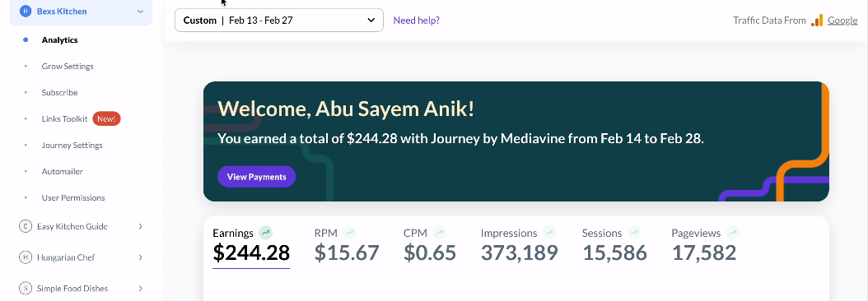The image size is (868, 301).
Task: Go to Journey Settings page
Action: tap(72, 146)
